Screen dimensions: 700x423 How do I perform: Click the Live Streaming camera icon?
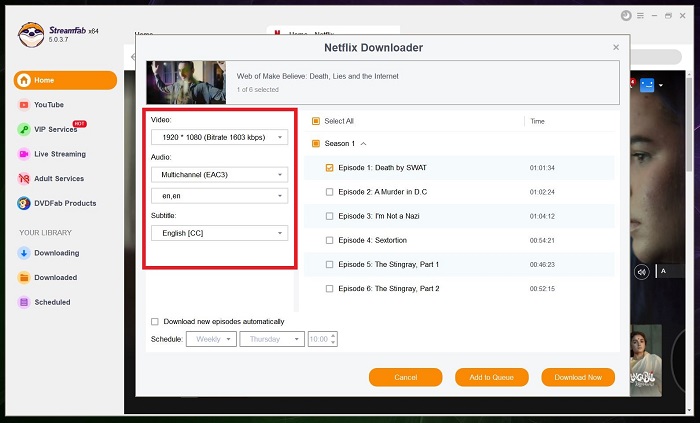[24, 154]
